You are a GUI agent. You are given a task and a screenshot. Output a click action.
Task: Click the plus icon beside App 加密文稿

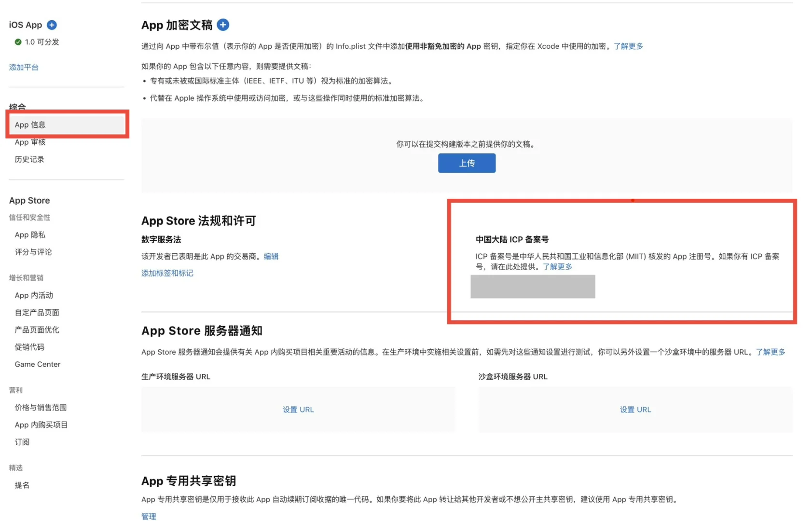tap(223, 25)
